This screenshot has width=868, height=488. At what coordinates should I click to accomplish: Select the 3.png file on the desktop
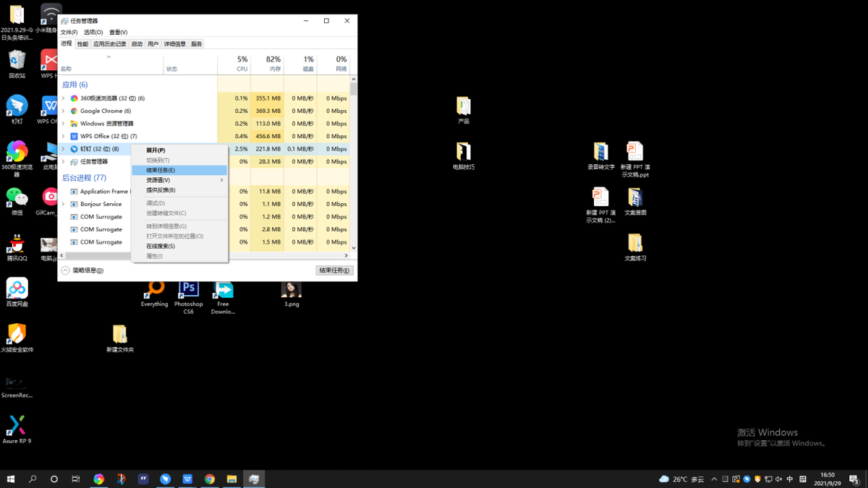292,295
